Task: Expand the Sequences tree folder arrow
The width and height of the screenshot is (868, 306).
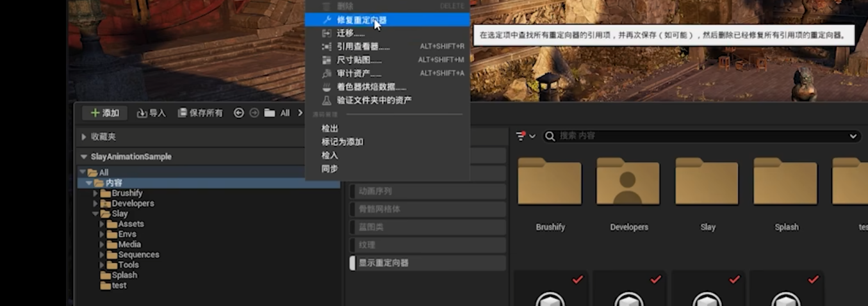Action: [102, 255]
